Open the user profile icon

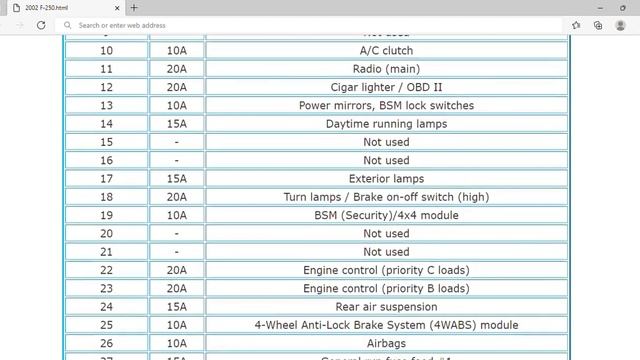point(620,25)
